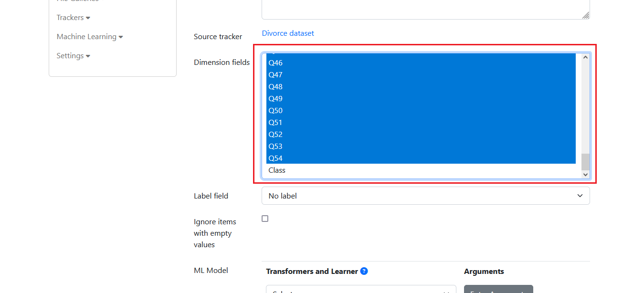
Task: Click the Dimension fields scrollbar up arrow
Action: point(586,57)
